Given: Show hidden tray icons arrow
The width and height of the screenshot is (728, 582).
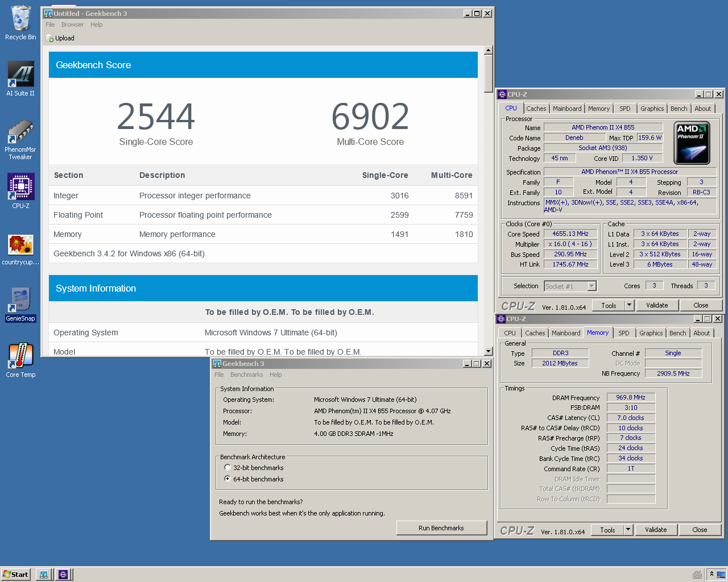Looking at the screenshot, I should pos(712,574).
